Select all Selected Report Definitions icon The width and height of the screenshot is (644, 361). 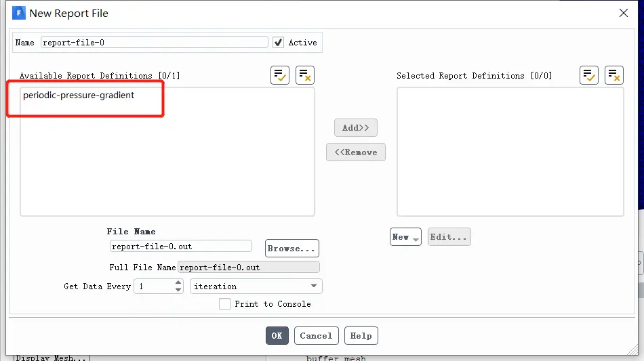point(589,75)
